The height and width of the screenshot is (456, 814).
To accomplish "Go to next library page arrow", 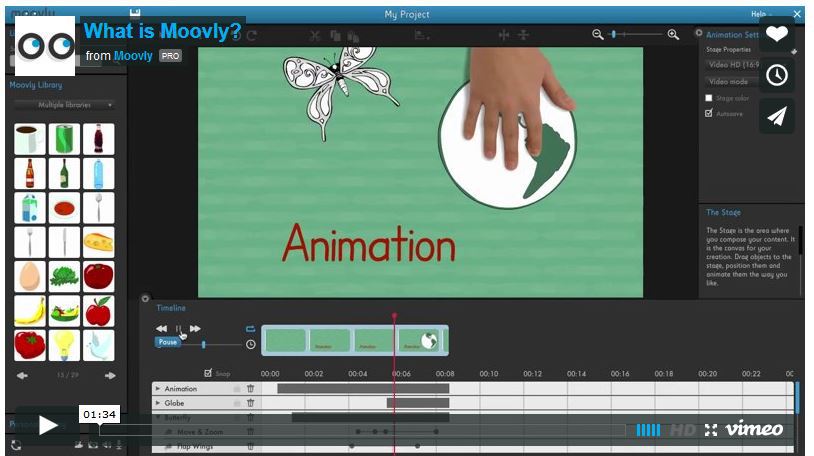I will point(110,375).
